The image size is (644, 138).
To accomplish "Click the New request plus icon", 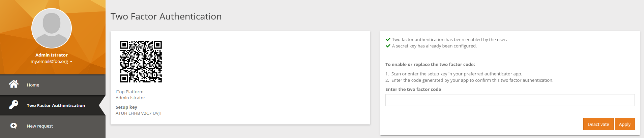I will [x=14, y=126].
